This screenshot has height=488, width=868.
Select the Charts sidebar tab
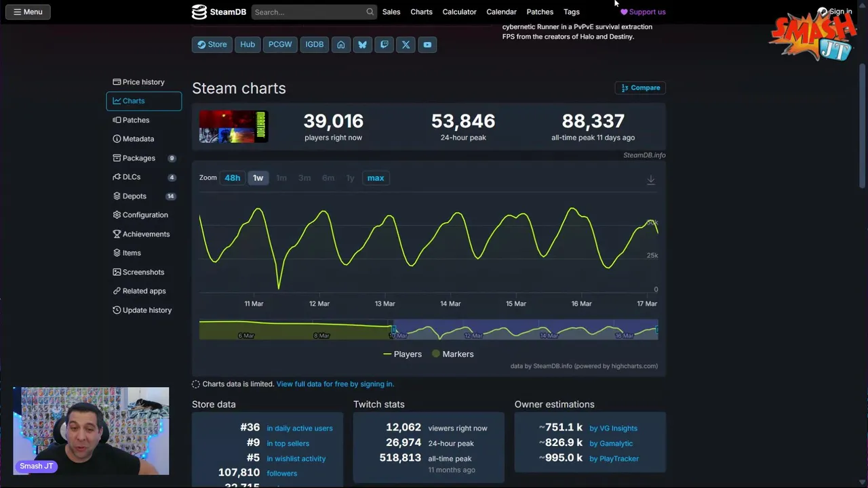tap(144, 100)
